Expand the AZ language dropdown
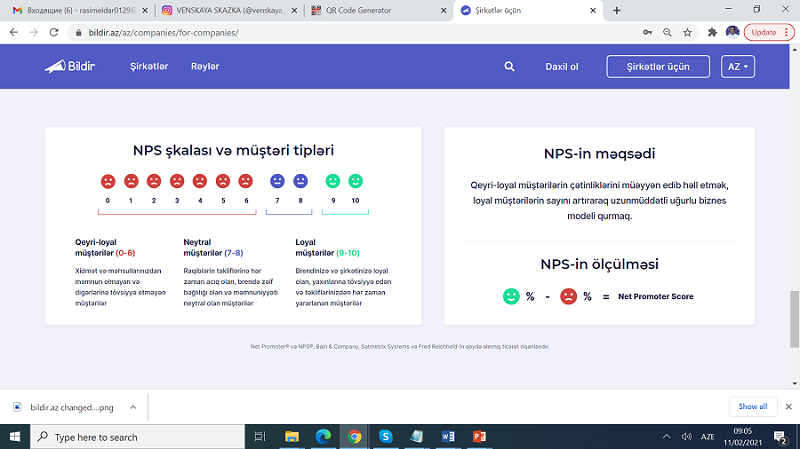800x449 pixels. (x=737, y=67)
